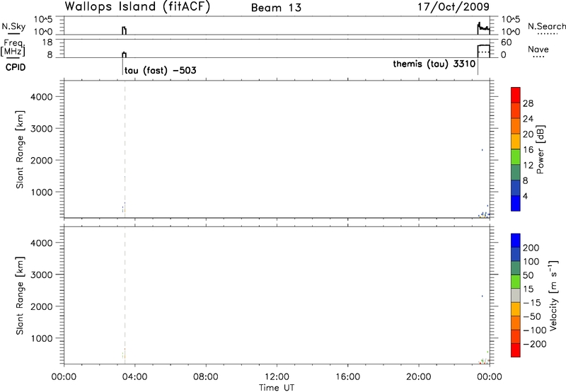Click the 'Power [dB]' colorbar title
The image size is (566, 392).
(x=541, y=149)
